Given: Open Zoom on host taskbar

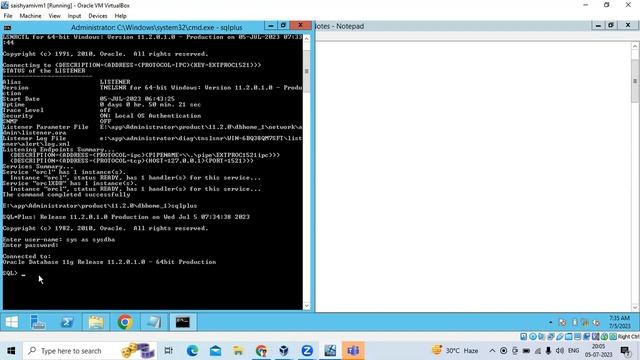Looking at the screenshot, I should click(x=307, y=351).
